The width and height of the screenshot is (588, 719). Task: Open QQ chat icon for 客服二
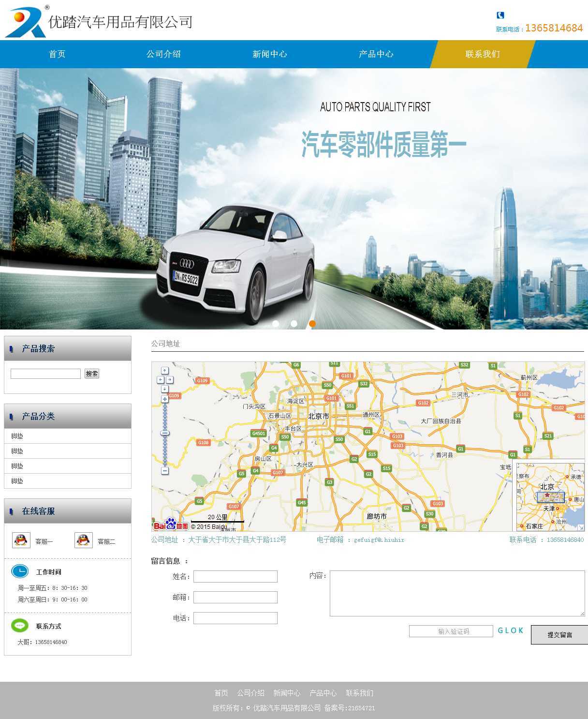coord(83,540)
